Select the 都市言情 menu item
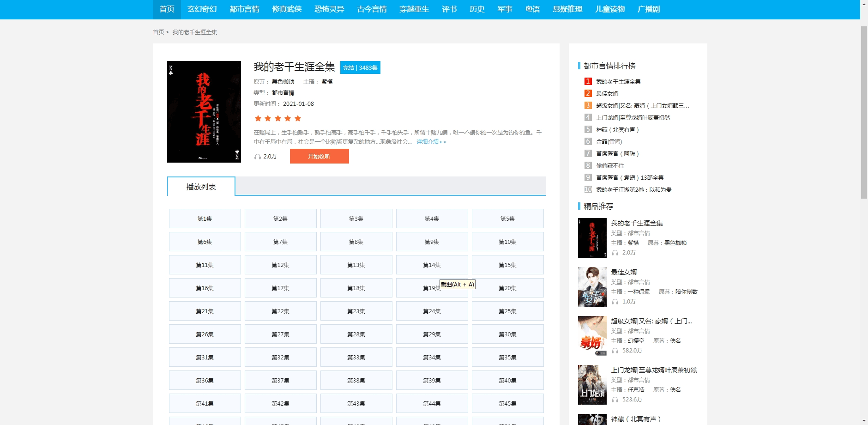Image resolution: width=868 pixels, height=425 pixels. 244,9
